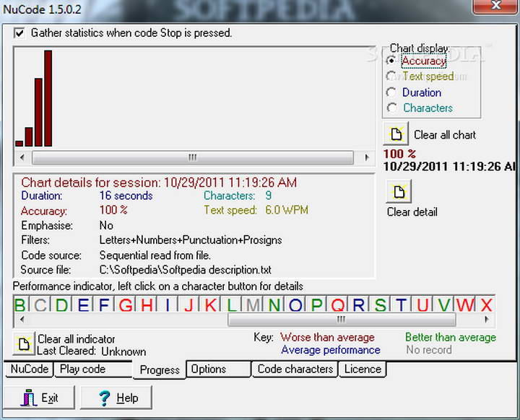Open the Code characters tab
This screenshot has width=520, height=420.
pyautogui.click(x=295, y=369)
